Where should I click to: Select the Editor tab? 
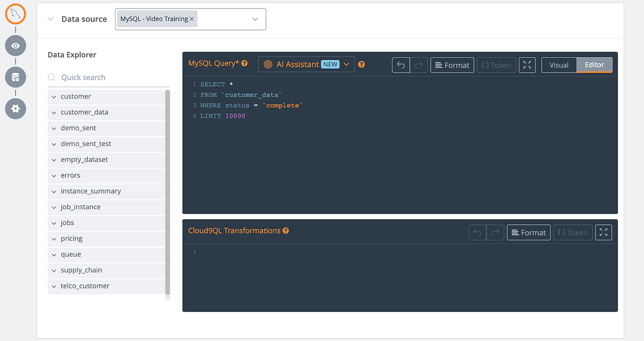[x=595, y=64]
